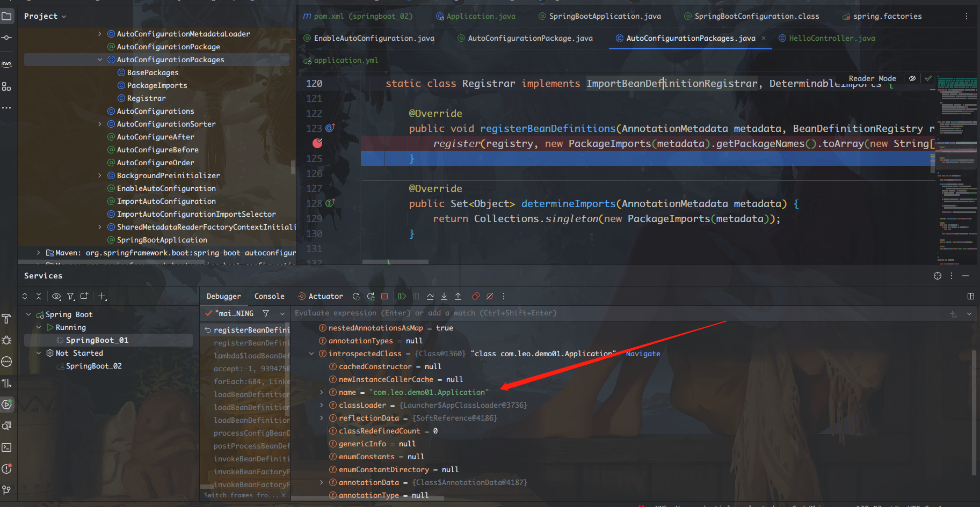This screenshot has height=507, width=980.
Task: Open the HelloController.java editor tab
Action: (x=827, y=38)
